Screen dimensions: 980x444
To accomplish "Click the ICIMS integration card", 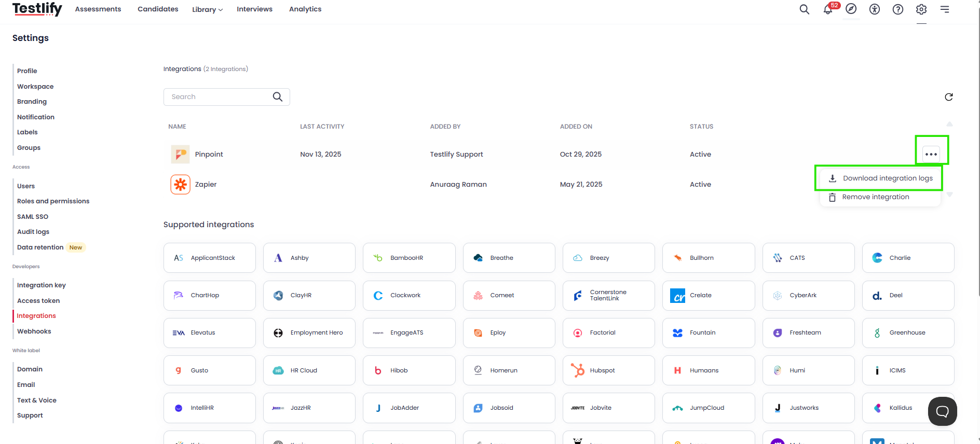I will [x=908, y=370].
